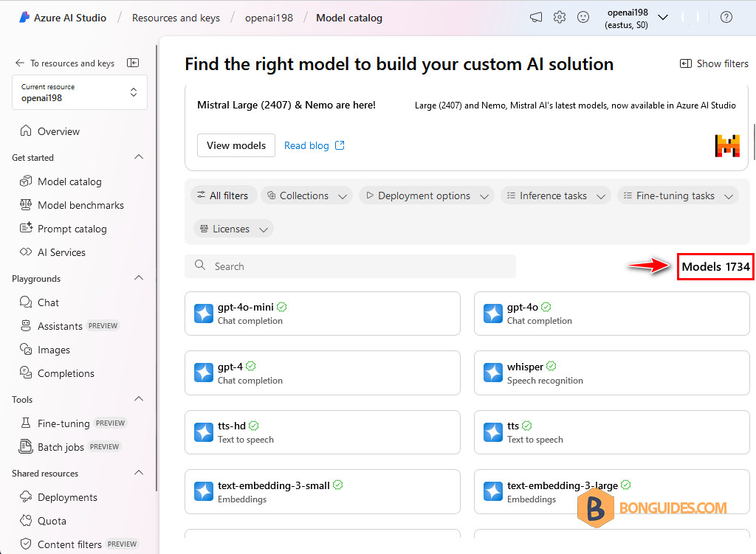
Task: Open the gpt-4o model card
Action: (611, 314)
